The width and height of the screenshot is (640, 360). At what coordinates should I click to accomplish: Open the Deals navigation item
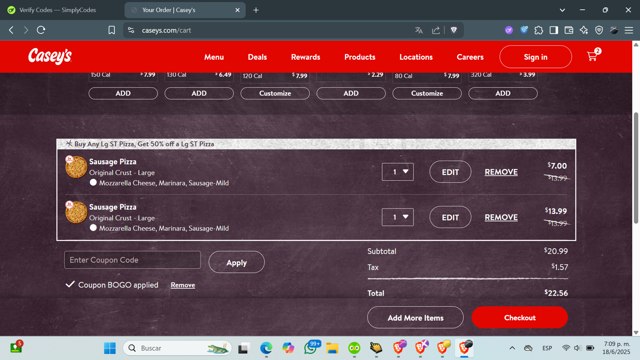pos(257,57)
